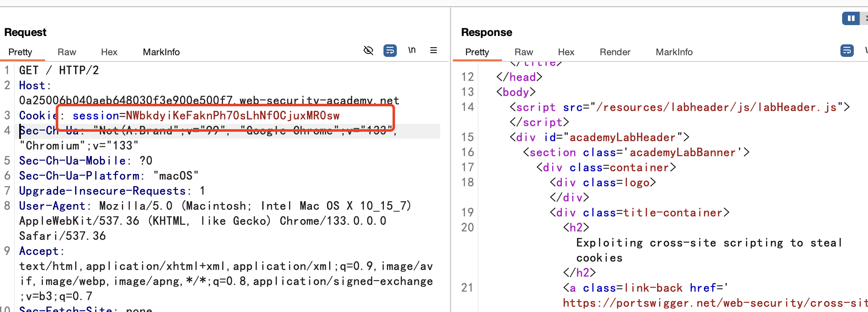This screenshot has height=312, width=868.
Task: Click the Host header value line
Action: (209, 100)
